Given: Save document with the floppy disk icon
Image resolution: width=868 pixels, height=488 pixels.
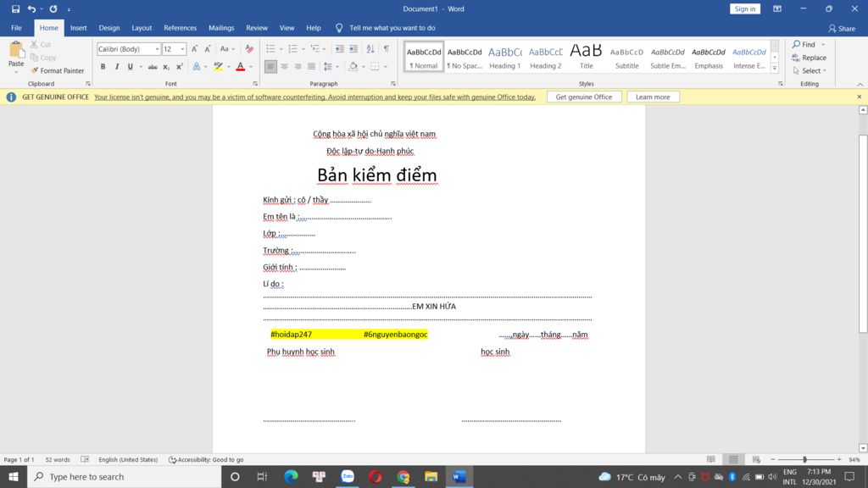Looking at the screenshot, I should (15, 8).
